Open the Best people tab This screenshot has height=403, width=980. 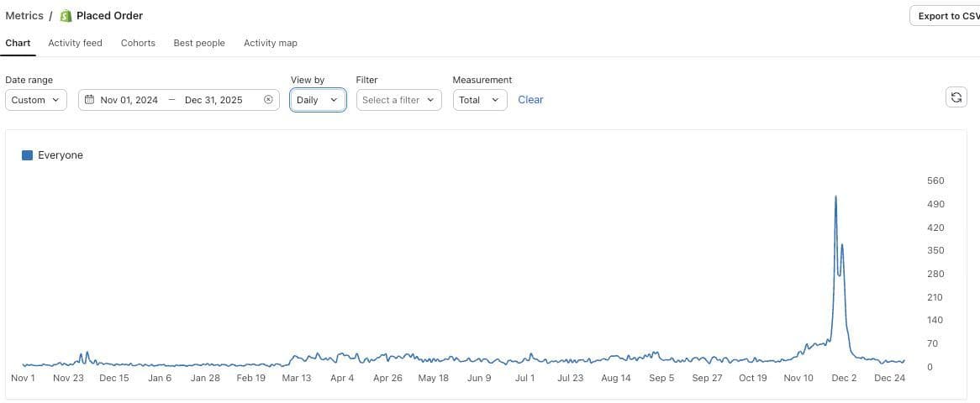(199, 43)
